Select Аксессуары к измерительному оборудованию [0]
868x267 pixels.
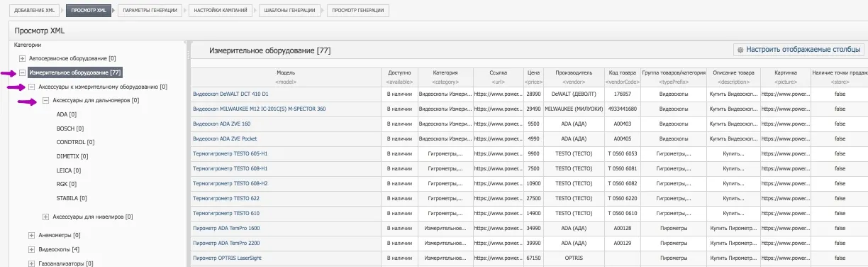click(103, 87)
